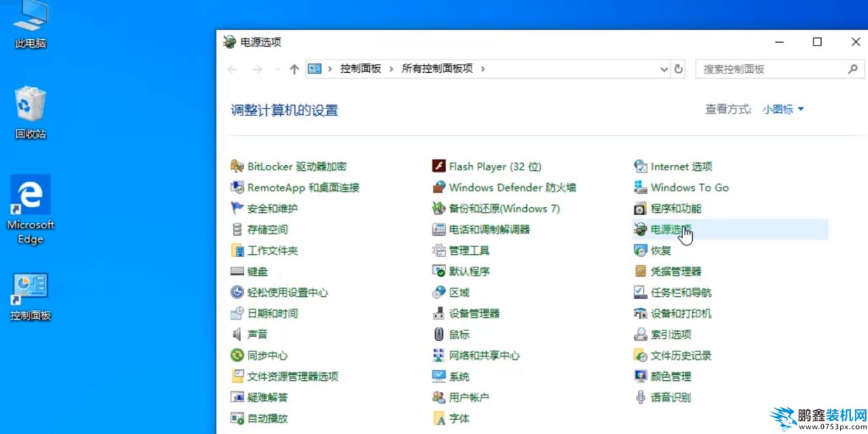Focus the 搜索控制面板 search box
This screenshot has width=868, height=434.
click(x=780, y=69)
